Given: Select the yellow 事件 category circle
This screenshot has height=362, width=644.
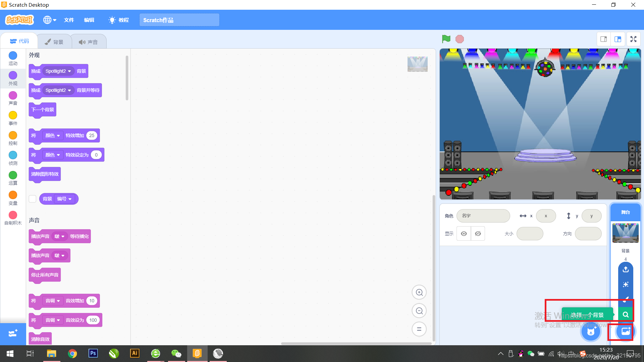Looking at the screenshot, I should pyautogui.click(x=13, y=115).
